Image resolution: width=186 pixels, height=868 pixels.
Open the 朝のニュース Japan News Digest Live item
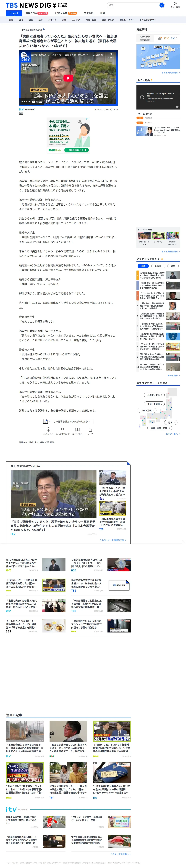coord(158,131)
